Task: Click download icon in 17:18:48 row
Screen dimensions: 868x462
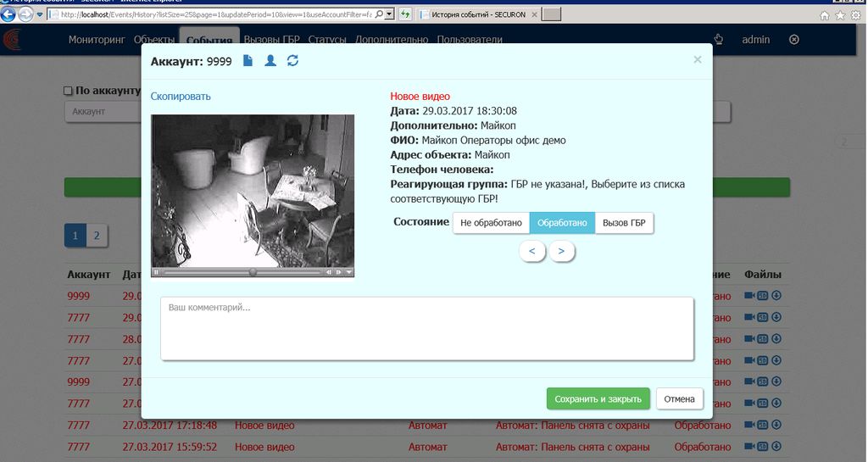Action: click(x=776, y=425)
